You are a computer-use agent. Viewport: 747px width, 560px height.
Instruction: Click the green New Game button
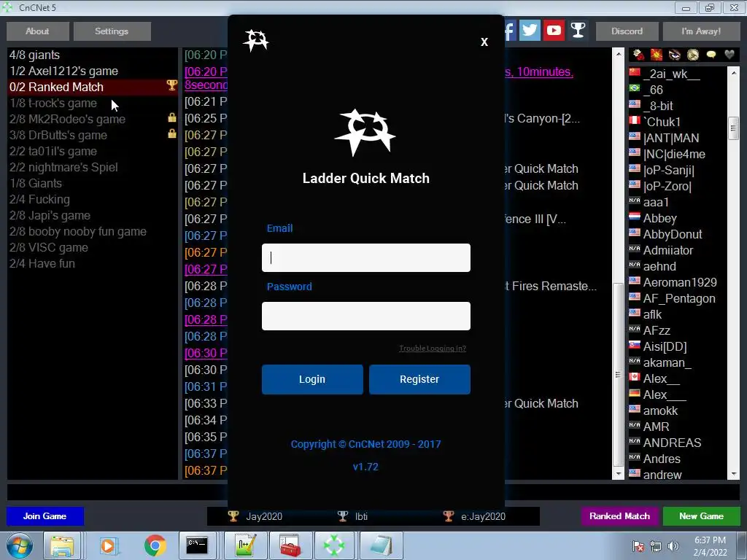coord(701,516)
